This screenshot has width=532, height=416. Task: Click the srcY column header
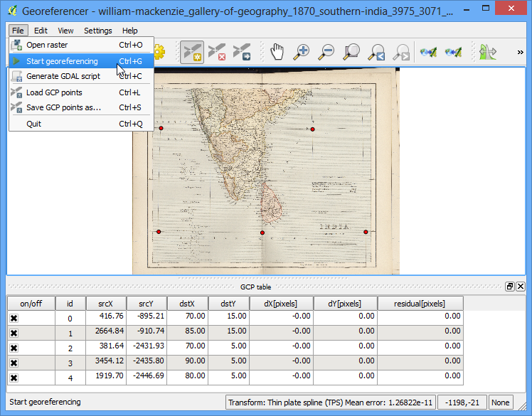pyautogui.click(x=147, y=304)
